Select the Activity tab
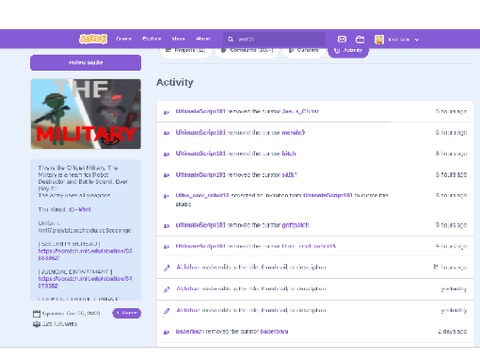This screenshot has height=360, width=480. [x=348, y=51]
